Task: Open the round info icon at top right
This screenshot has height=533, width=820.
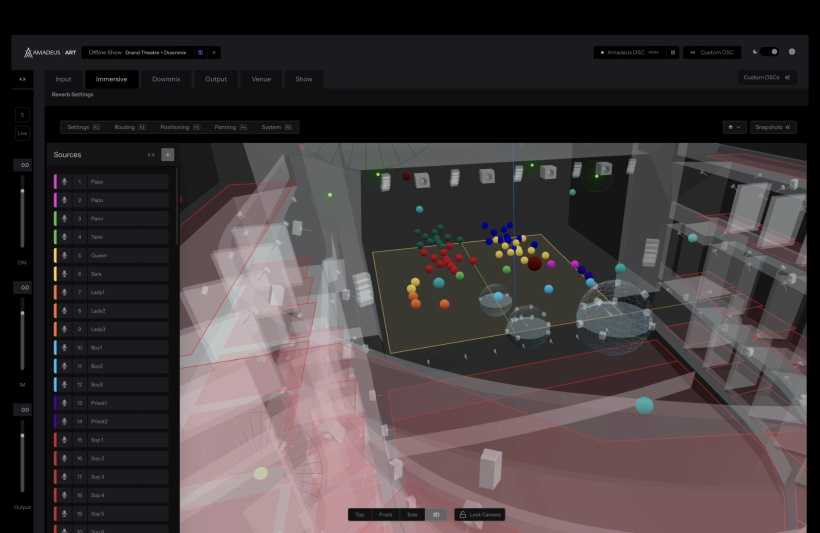Action: [792, 52]
